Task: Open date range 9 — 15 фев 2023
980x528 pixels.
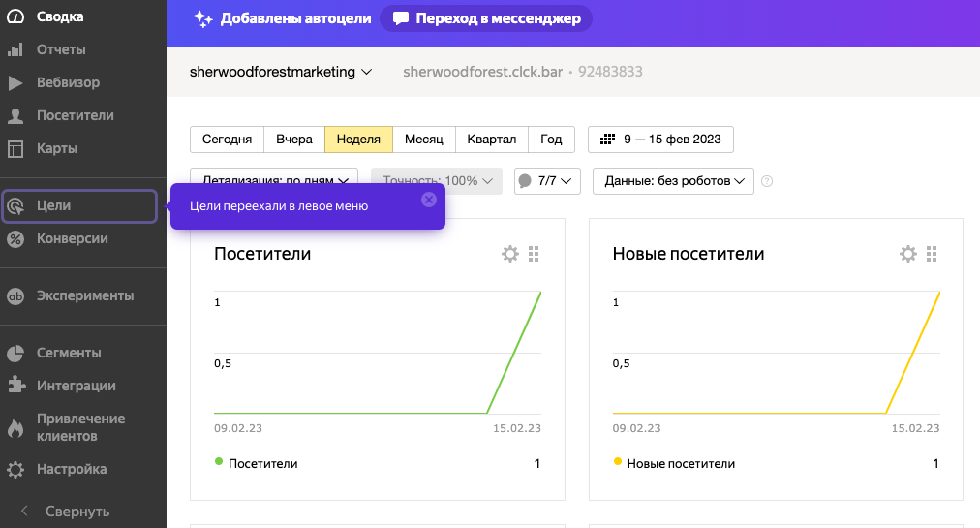Action: (660, 140)
